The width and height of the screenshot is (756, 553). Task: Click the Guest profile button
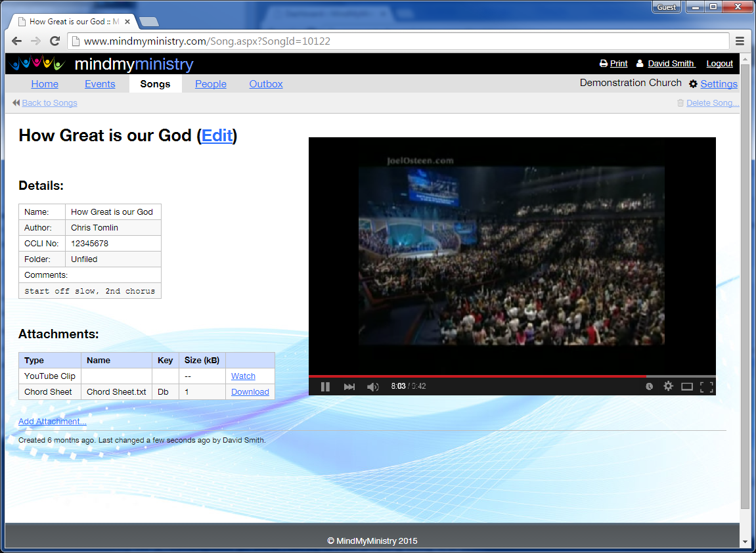pos(667,7)
